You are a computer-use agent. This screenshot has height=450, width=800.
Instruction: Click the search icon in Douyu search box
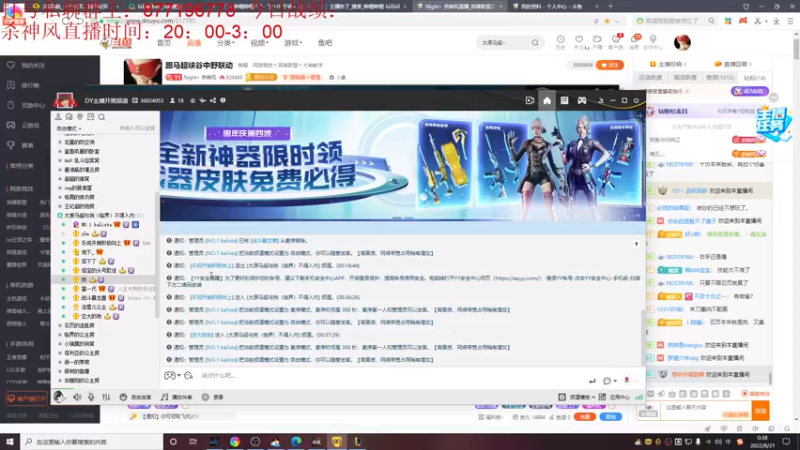pos(535,43)
